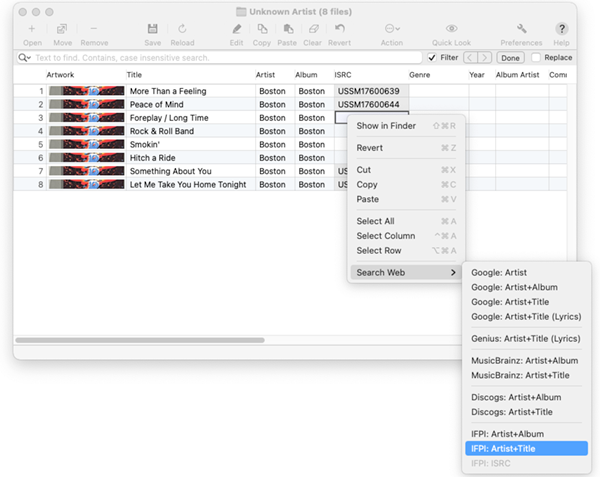This screenshot has width=600, height=477.
Task: Choose Copy in the context menu
Action: coord(406,184)
